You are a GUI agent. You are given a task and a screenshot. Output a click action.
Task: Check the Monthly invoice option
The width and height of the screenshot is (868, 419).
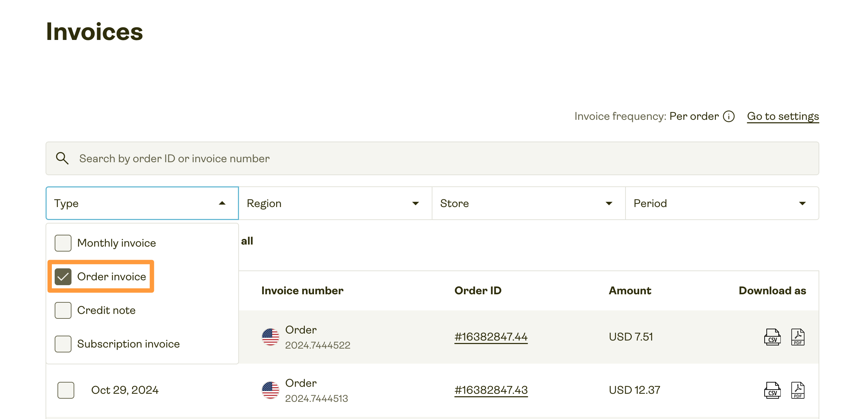[63, 243]
